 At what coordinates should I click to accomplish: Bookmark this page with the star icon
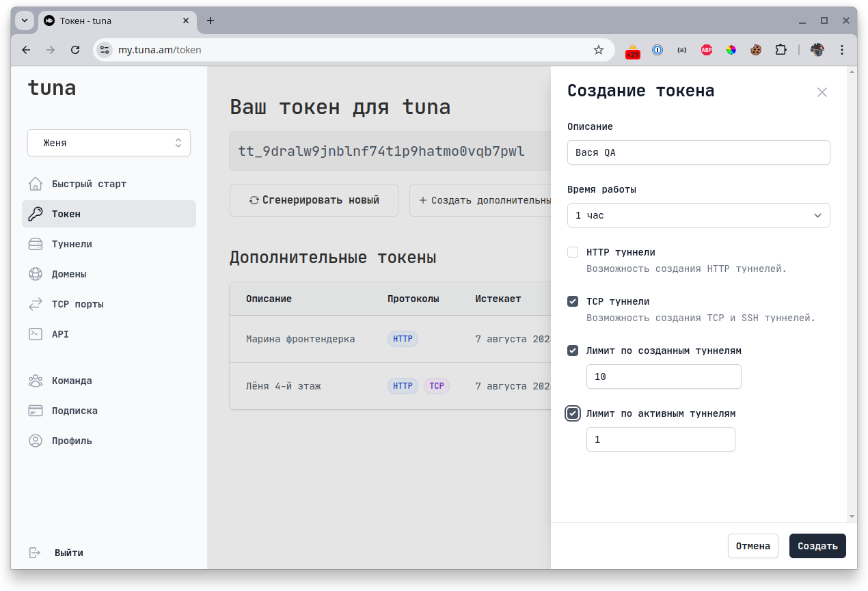click(599, 50)
